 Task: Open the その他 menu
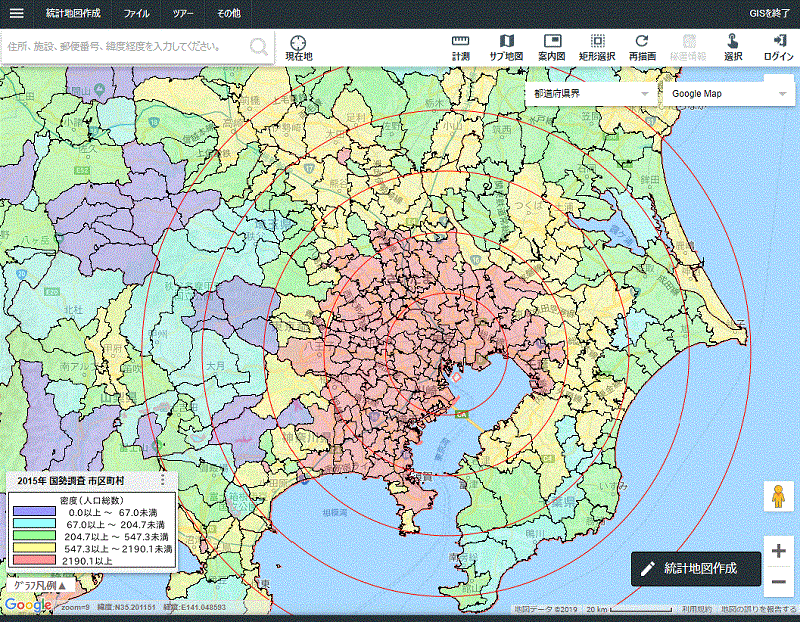[228, 14]
